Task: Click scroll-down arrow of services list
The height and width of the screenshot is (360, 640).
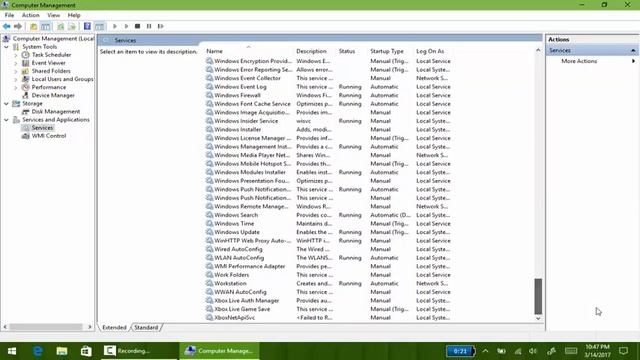Action: [538, 318]
